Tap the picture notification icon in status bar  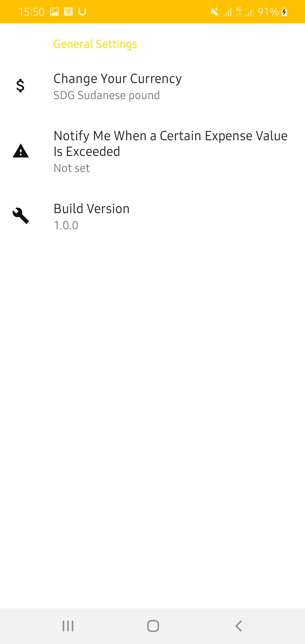(x=54, y=12)
